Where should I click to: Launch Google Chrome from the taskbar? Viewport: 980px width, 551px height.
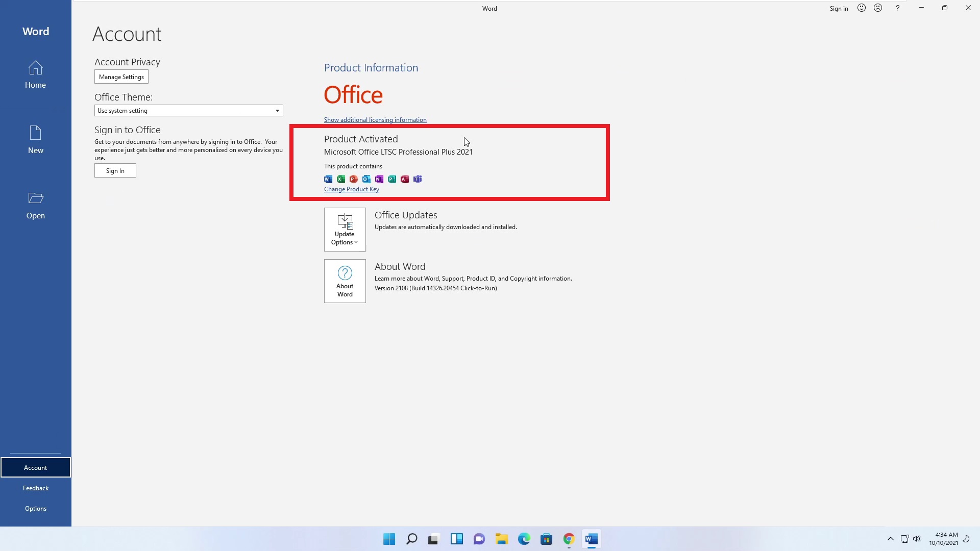569,539
